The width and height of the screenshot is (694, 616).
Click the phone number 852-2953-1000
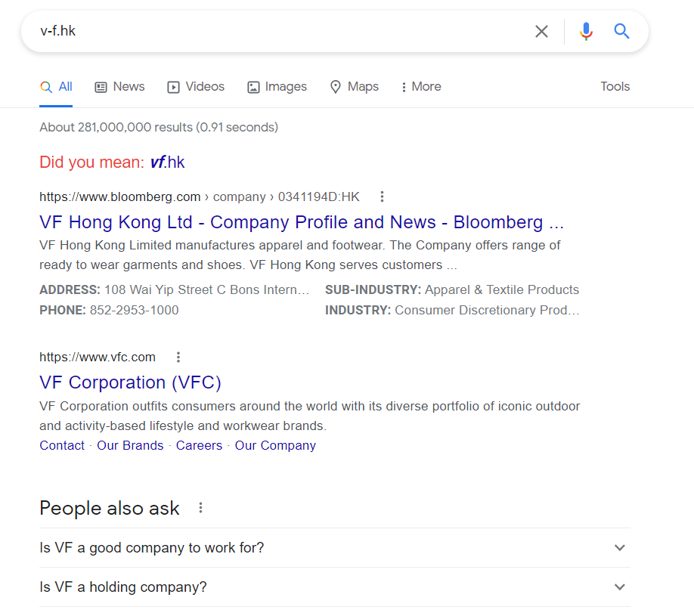(x=134, y=310)
